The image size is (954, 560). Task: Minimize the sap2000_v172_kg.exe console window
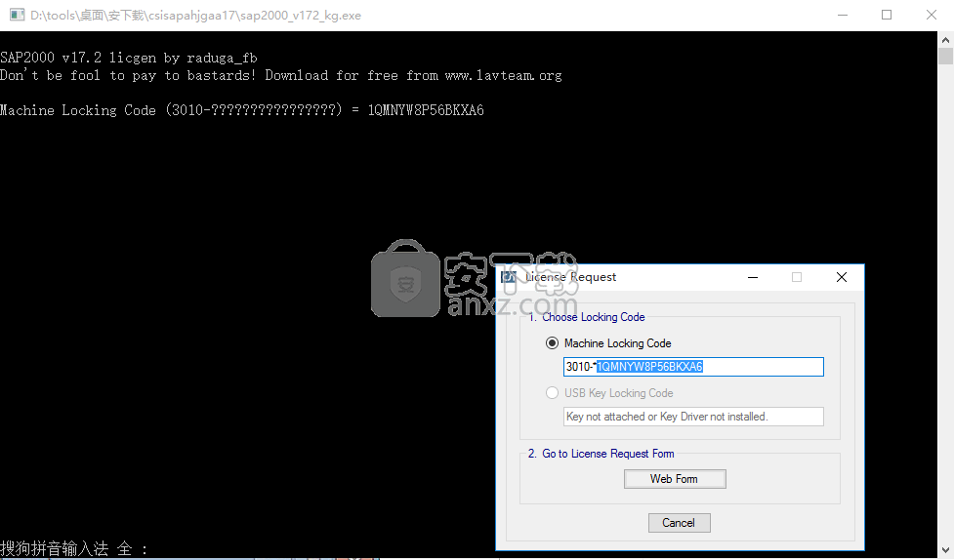coord(843,16)
